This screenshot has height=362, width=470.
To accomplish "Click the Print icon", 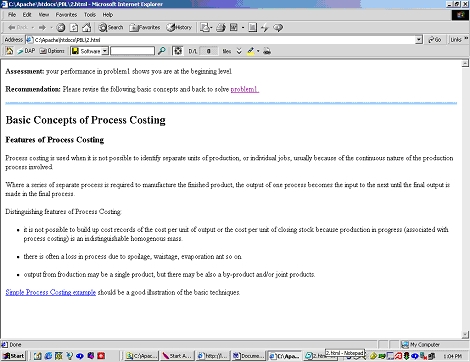I will (221, 28).
